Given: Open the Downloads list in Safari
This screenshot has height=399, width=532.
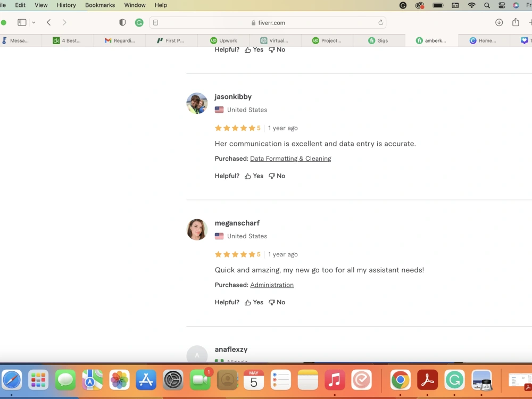Looking at the screenshot, I should pyautogui.click(x=499, y=22).
